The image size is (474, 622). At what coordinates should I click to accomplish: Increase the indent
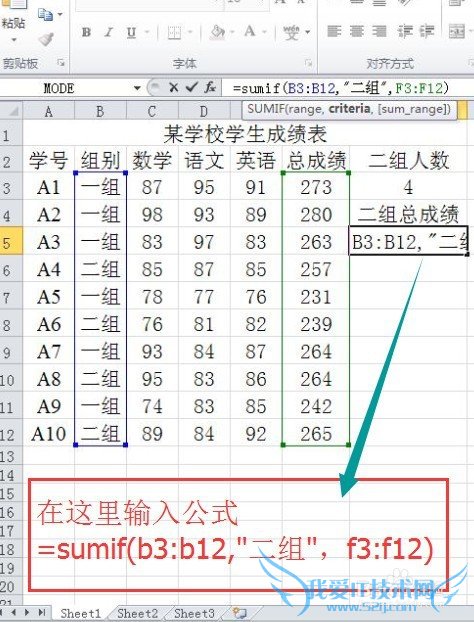[427, 31]
